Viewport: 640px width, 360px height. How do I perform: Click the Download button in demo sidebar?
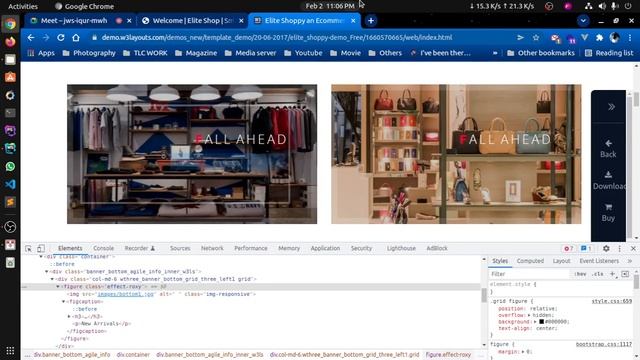[609, 181]
